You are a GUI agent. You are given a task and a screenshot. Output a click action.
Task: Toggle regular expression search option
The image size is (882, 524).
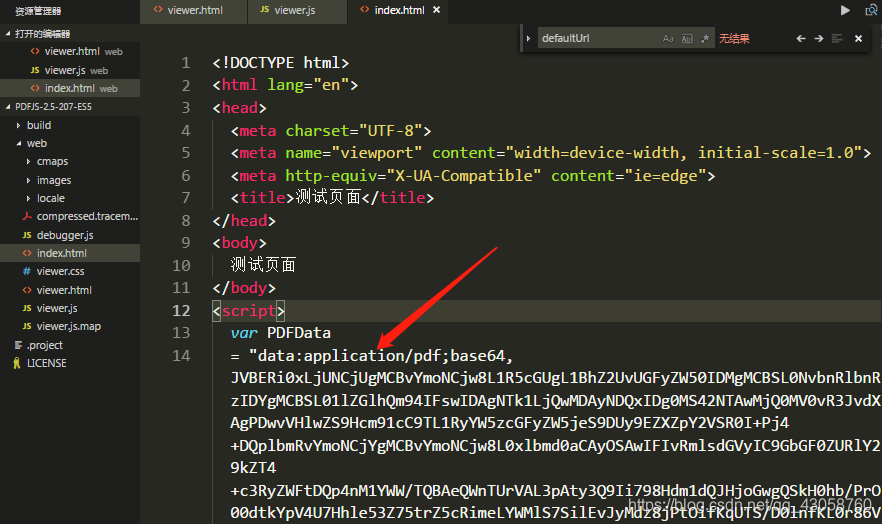(x=705, y=38)
